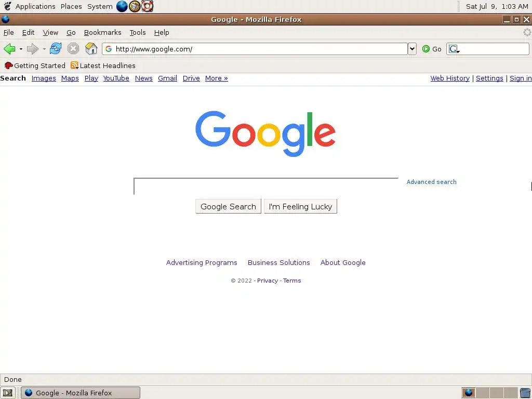Follow the Images link
The height and width of the screenshot is (399, 532).
click(x=44, y=78)
